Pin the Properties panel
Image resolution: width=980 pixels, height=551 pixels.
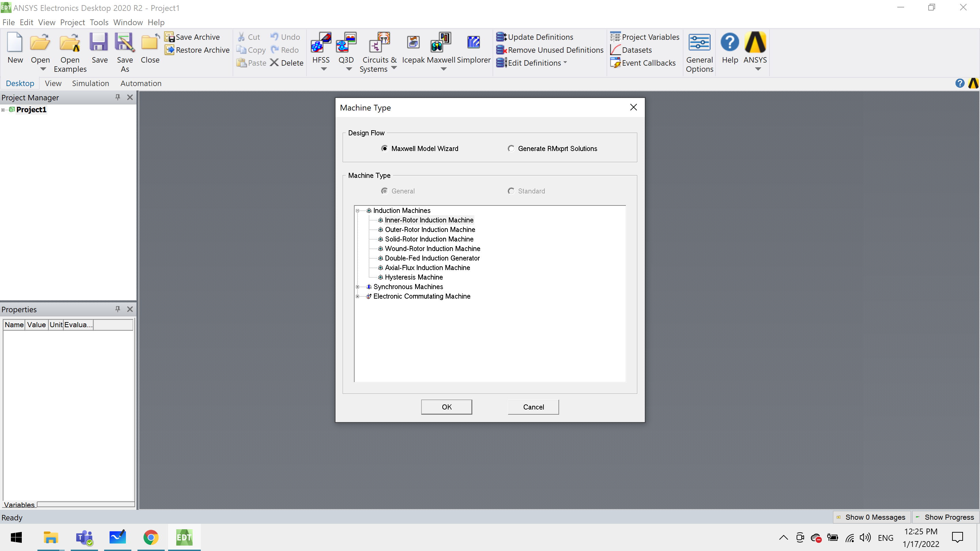click(x=117, y=309)
